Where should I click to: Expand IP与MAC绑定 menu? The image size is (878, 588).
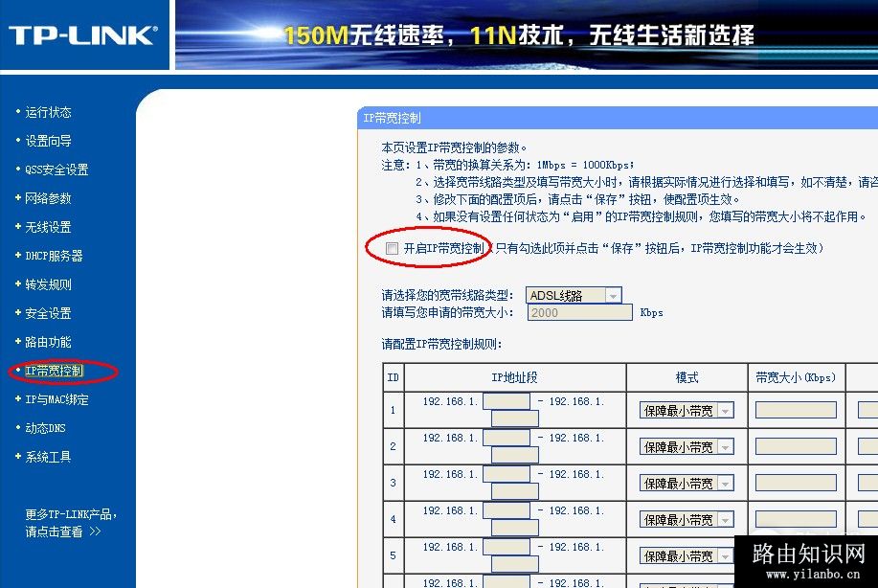point(56,399)
